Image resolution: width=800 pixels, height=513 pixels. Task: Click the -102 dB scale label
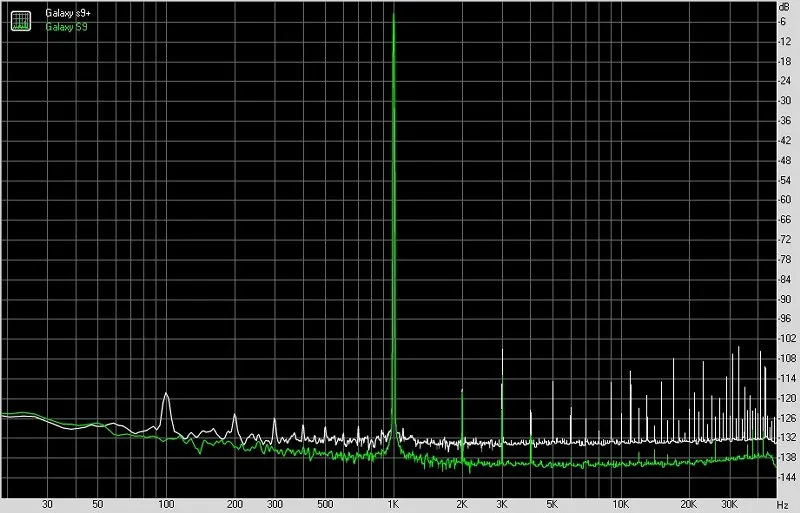point(786,338)
